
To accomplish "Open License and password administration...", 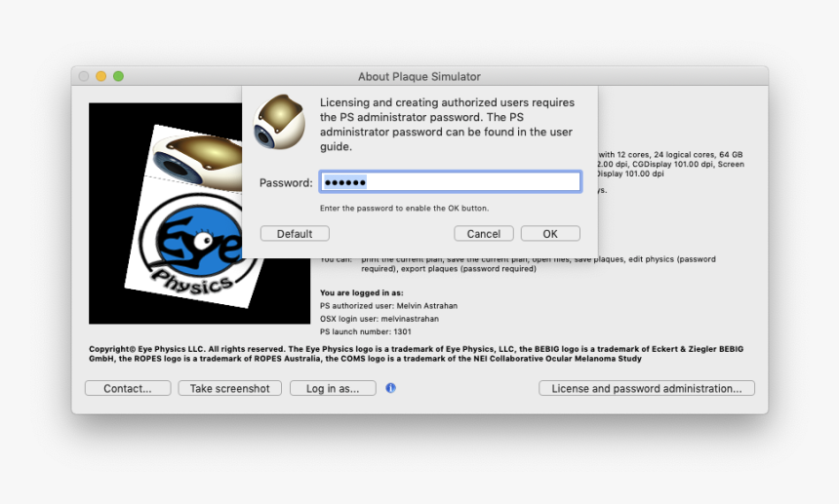I will (647, 388).
